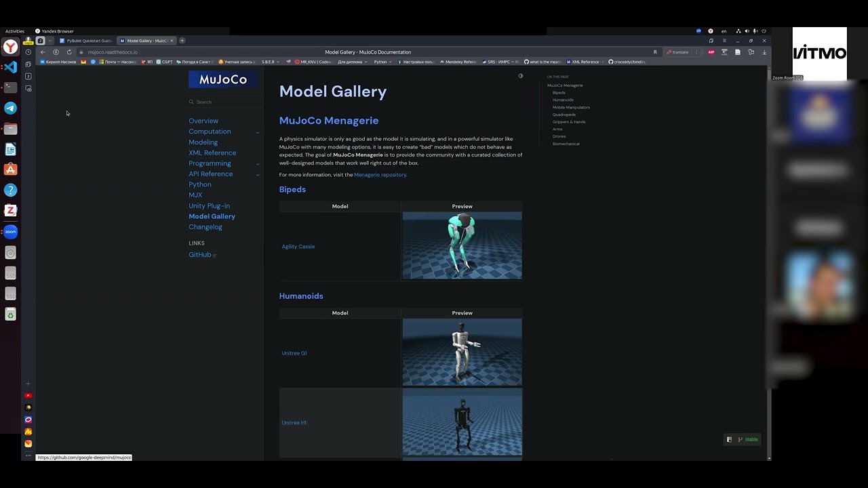Click the YouTube icon in the browser sidebar
The width and height of the screenshot is (868, 488).
[x=28, y=395]
